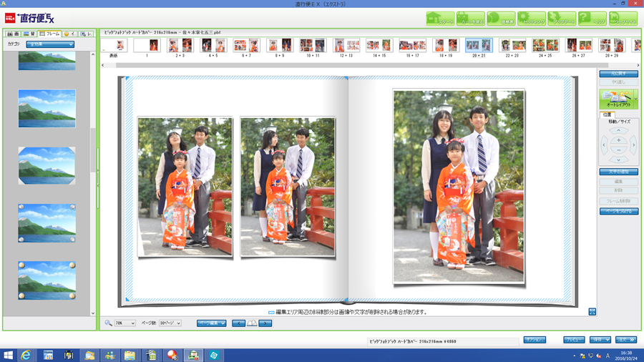Click the plus enlarge button in 移動/サイズ

pos(619,140)
